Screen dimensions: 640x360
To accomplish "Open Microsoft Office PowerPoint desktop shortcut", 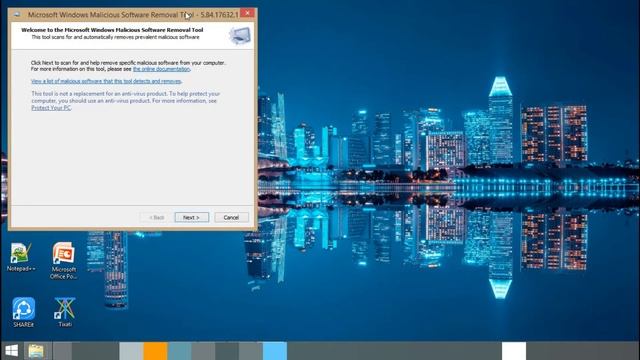I will [x=63, y=260].
